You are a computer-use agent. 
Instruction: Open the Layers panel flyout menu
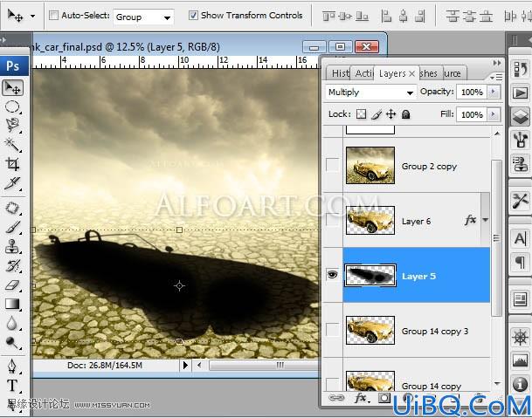point(496,78)
